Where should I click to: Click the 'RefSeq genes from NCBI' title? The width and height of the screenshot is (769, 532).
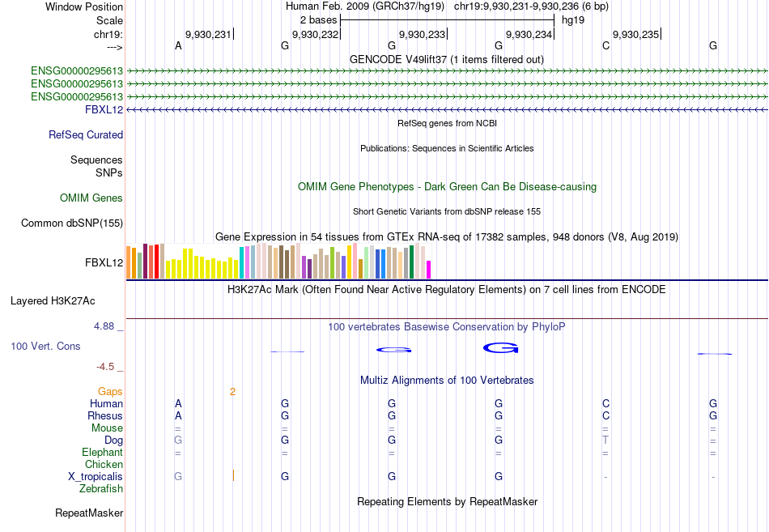447,123
